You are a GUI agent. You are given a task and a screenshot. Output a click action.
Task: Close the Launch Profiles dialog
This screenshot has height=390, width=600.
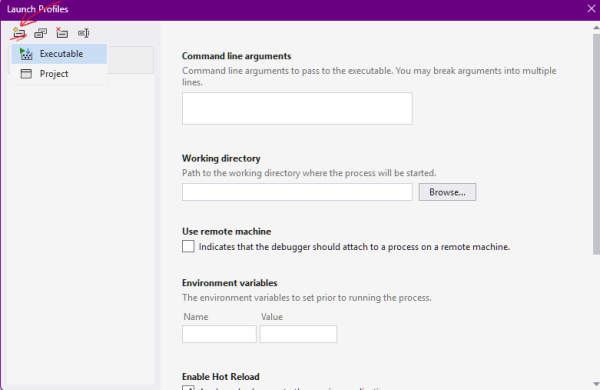point(591,9)
